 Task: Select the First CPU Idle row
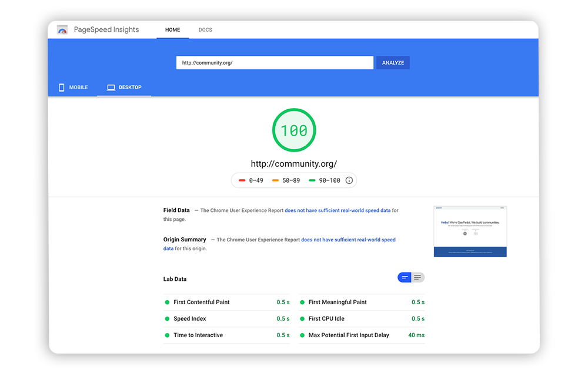coord(362,318)
